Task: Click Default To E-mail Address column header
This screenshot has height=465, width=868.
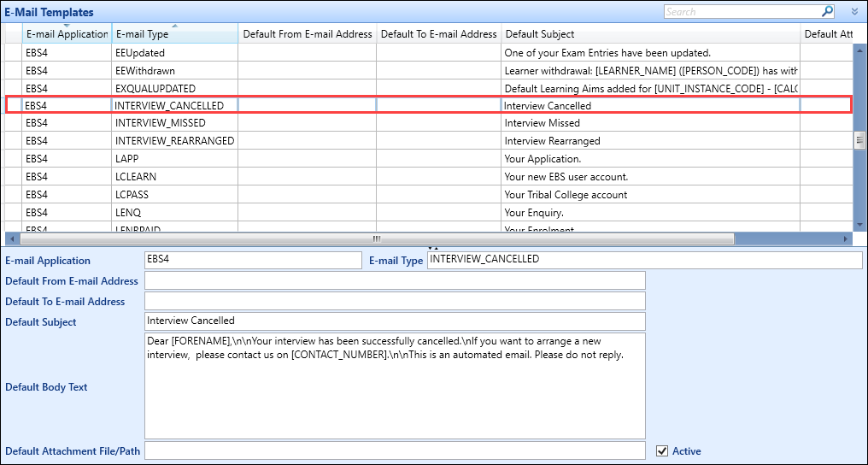Action: (439, 34)
